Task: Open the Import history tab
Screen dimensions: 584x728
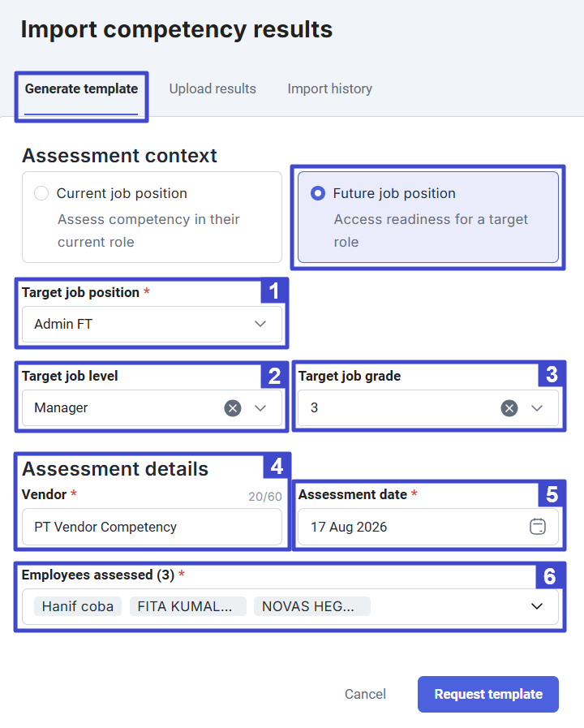Action: pyautogui.click(x=330, y=88)
